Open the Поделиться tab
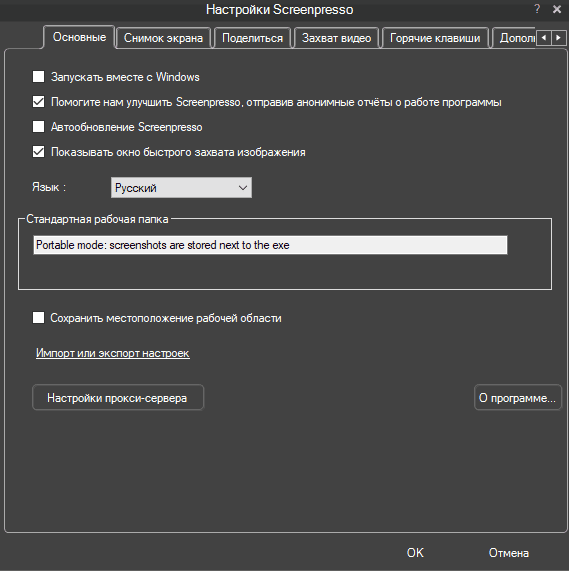Screen dimensions: 569x571 pos(252,38)
